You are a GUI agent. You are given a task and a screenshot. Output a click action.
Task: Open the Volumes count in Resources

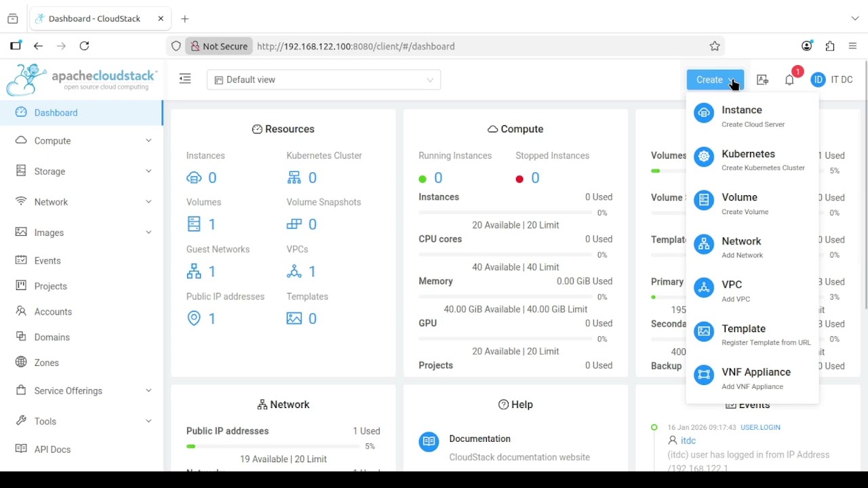[201, 224]
